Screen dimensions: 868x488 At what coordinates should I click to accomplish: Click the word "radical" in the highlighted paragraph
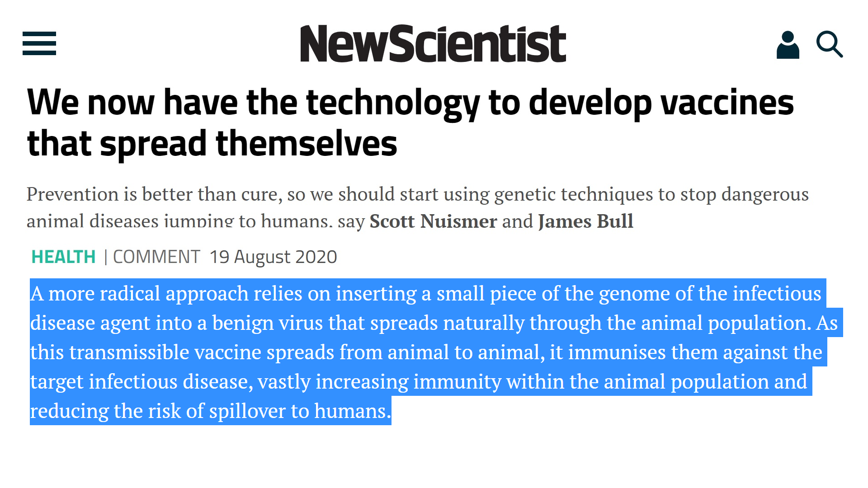[130, 294]
